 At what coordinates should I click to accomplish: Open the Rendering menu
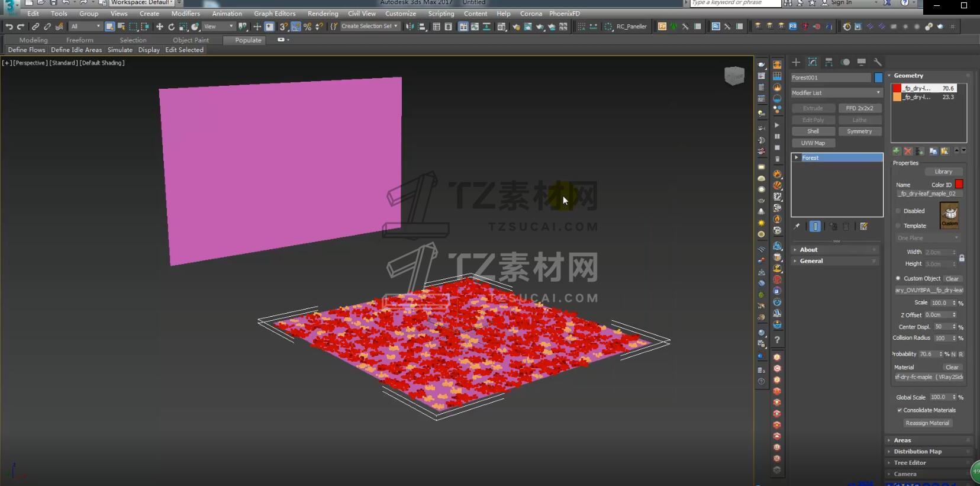[323, 14]
